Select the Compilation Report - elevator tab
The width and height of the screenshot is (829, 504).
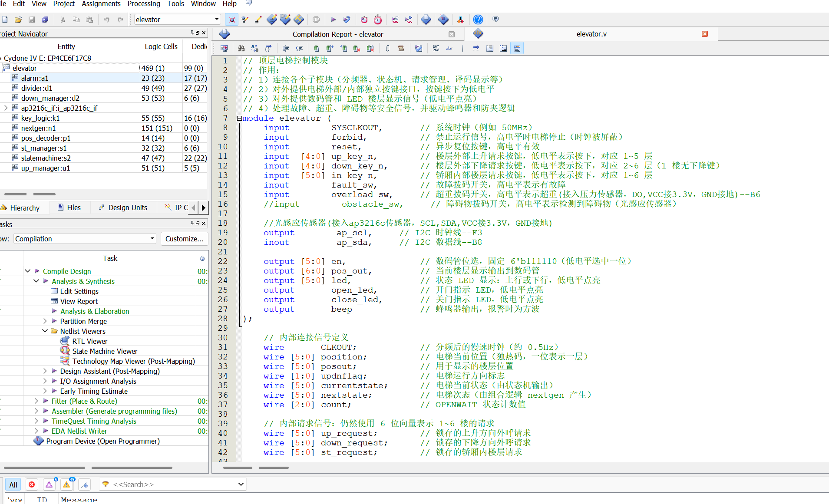(337, 34)
